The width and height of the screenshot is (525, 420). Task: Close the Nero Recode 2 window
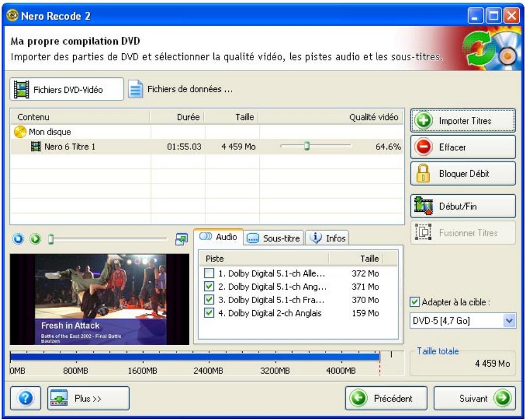click(512, 15)
